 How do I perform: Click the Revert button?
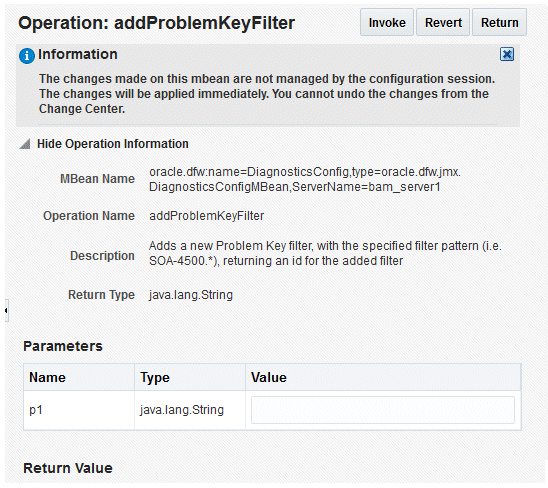(x=443, y=23)
